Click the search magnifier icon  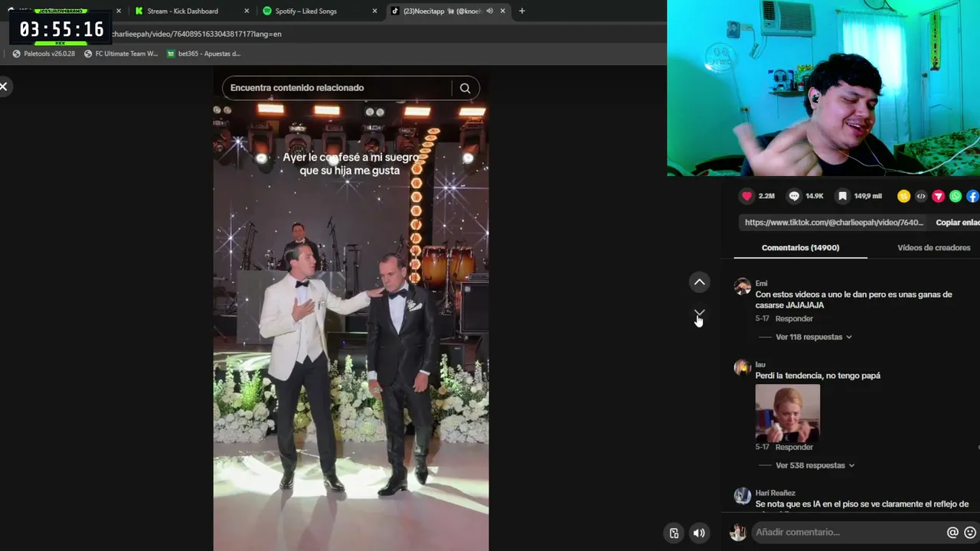[x=465, y=88]
